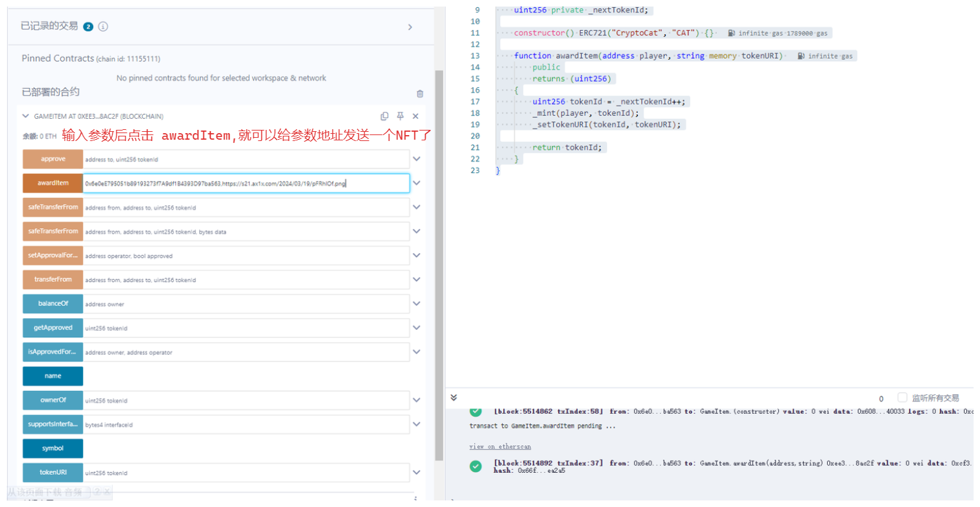Expand the awardItem parameters chevron

(416, 183)
